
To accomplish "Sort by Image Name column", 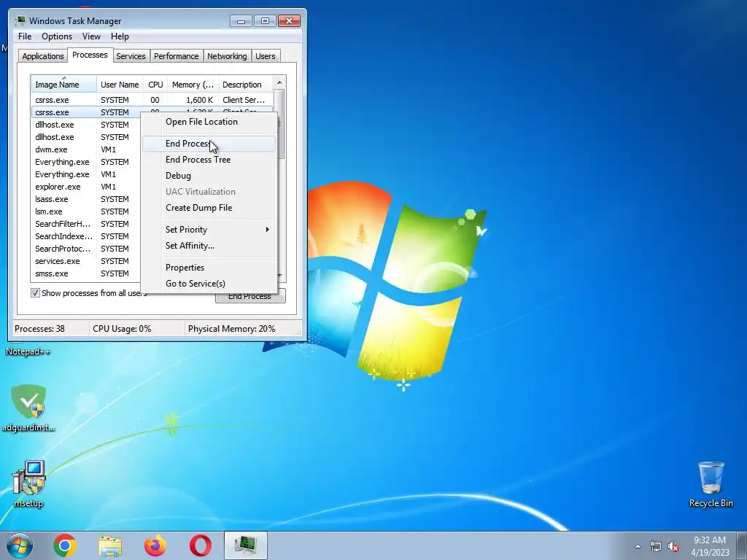I will click(x=64, y=85).
